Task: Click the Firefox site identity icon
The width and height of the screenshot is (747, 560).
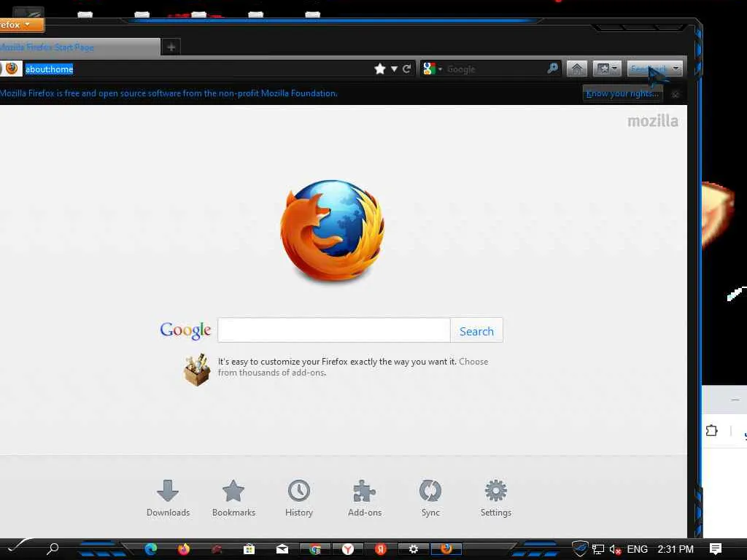Action: (12, 69)
